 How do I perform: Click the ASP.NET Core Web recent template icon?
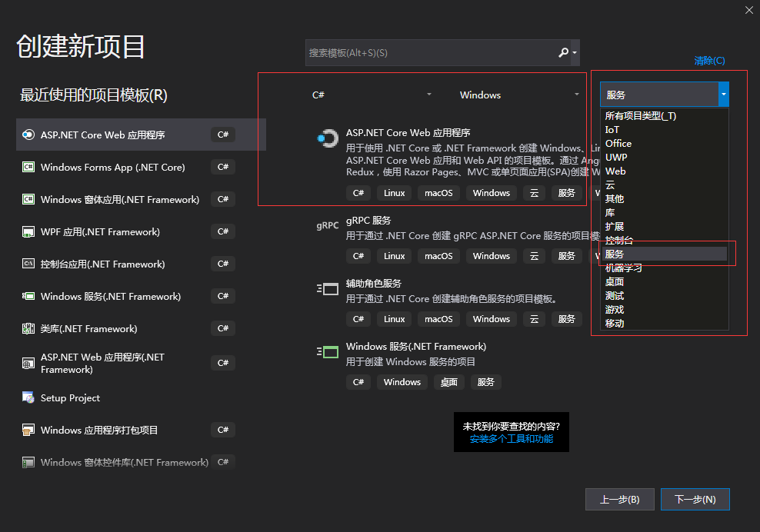(x=28, y=135)
